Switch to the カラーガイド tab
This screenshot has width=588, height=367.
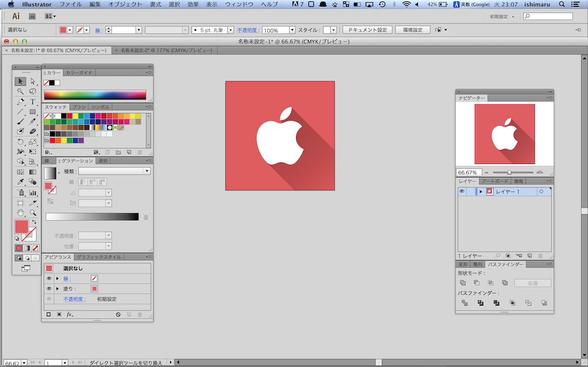79,73
